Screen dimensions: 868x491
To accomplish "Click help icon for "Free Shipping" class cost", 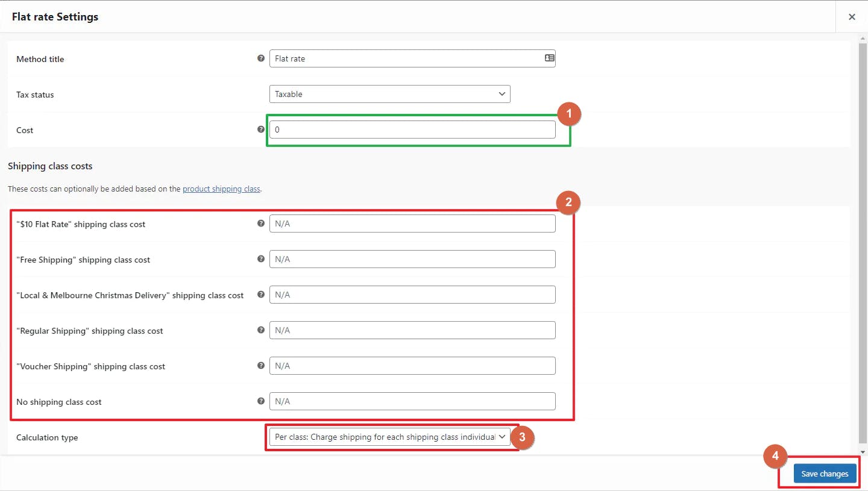I will pyautogui.click(x=261, y=258).
